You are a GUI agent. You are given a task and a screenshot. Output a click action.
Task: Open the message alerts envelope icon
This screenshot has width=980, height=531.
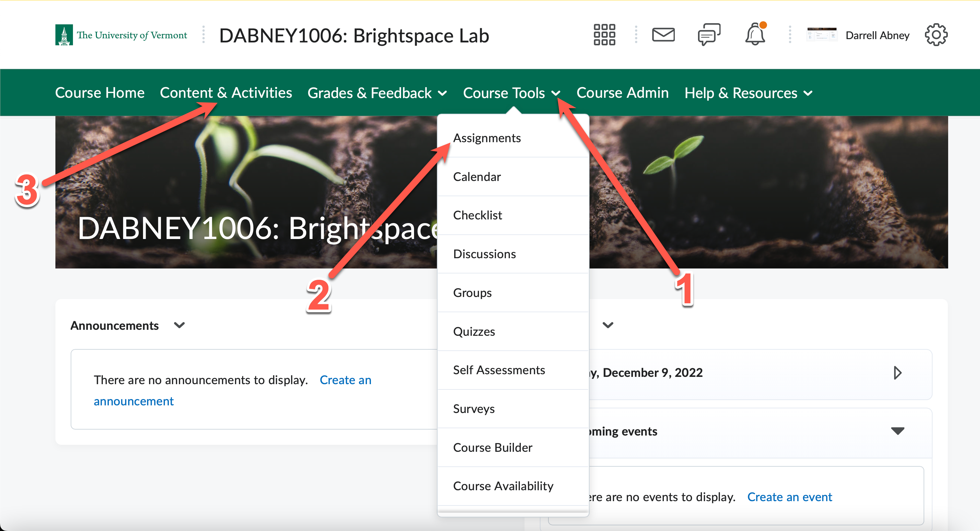tap(663, 34)
